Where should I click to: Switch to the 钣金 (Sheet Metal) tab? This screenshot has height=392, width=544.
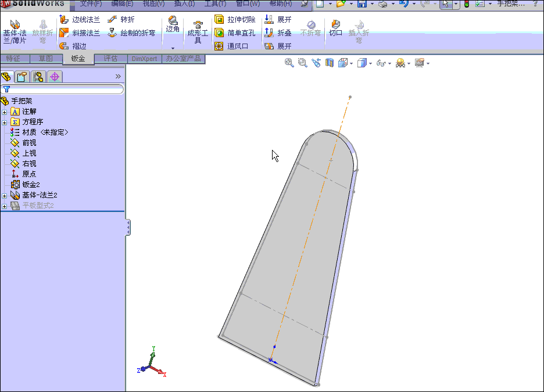pos(78,59)
